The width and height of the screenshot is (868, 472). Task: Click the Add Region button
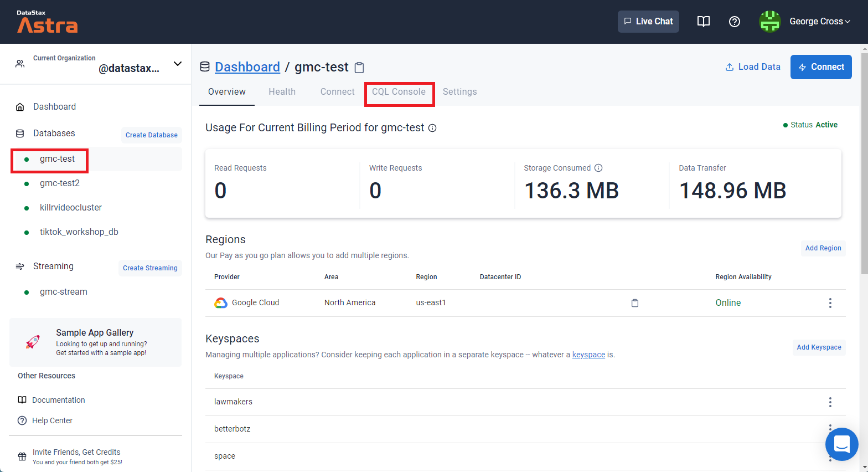(x=823, y=248)
